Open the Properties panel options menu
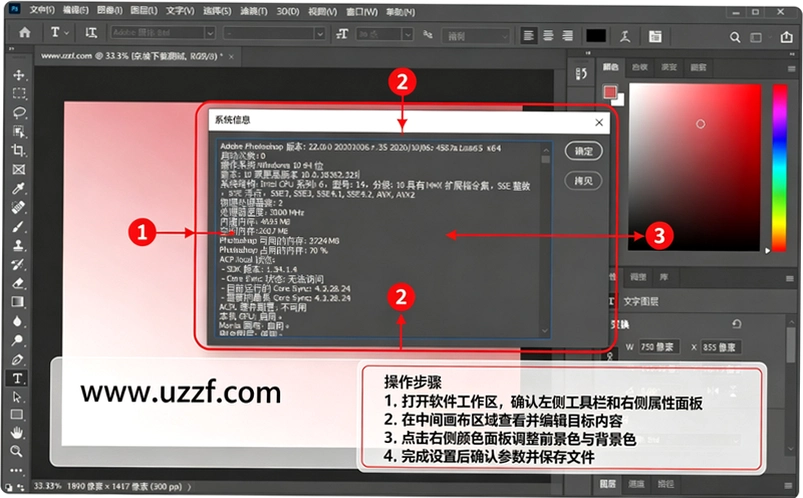 click(x=789, y=278)
